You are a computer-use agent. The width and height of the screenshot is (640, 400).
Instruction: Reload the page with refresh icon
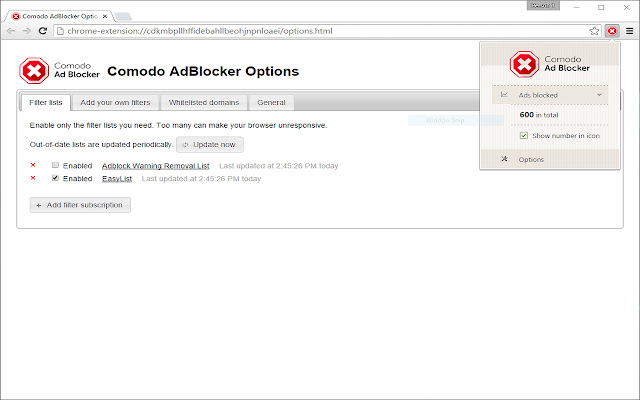coord(42,31)
